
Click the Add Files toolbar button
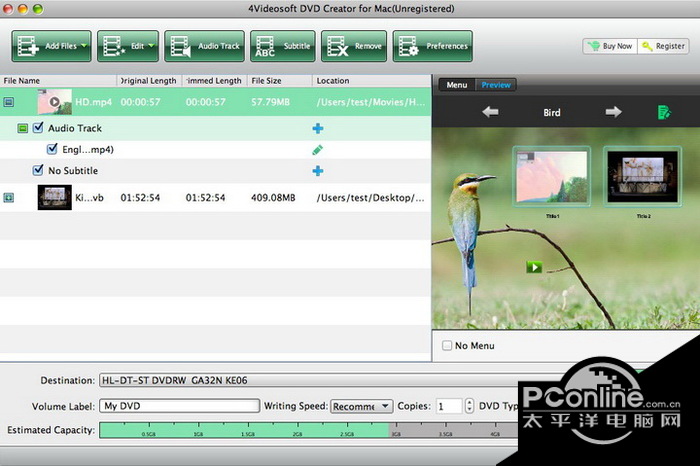click(x=51, y=46)
